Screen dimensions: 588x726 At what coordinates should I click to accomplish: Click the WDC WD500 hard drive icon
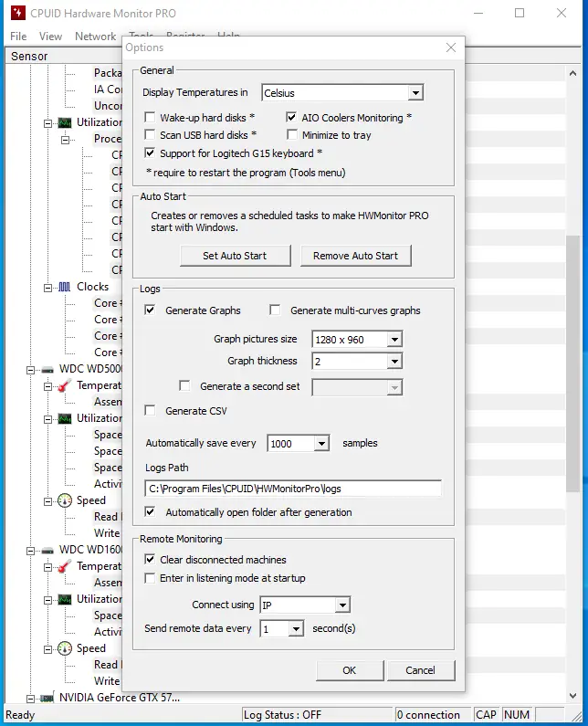47,370
